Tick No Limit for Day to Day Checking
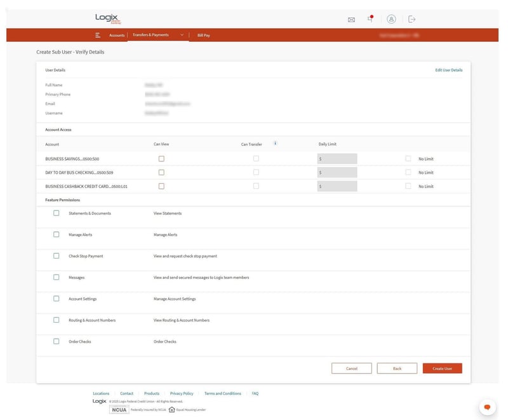Image resolution: width=508 pixels, height=420 pixels. point(408,172)
